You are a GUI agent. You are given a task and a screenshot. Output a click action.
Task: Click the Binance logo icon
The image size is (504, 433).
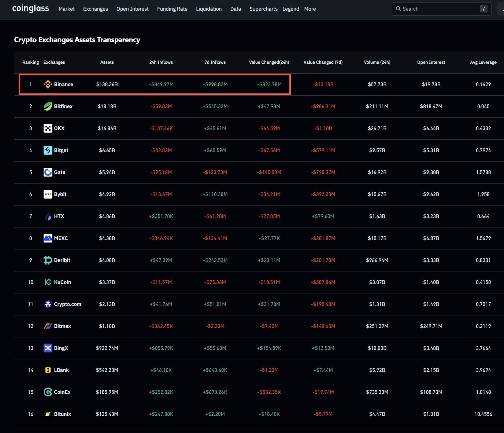coord(48,84)
